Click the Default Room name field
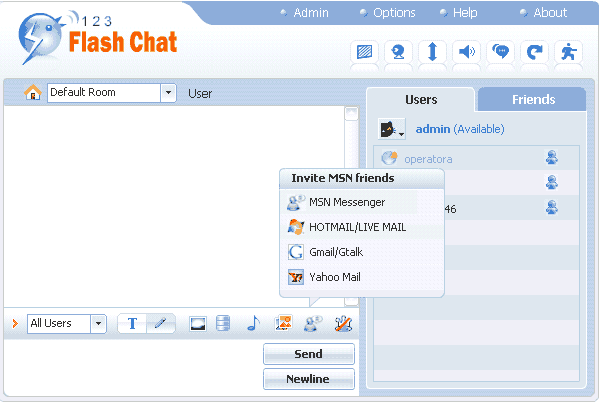This screenshot has width=600, height=403. (103, 93)
